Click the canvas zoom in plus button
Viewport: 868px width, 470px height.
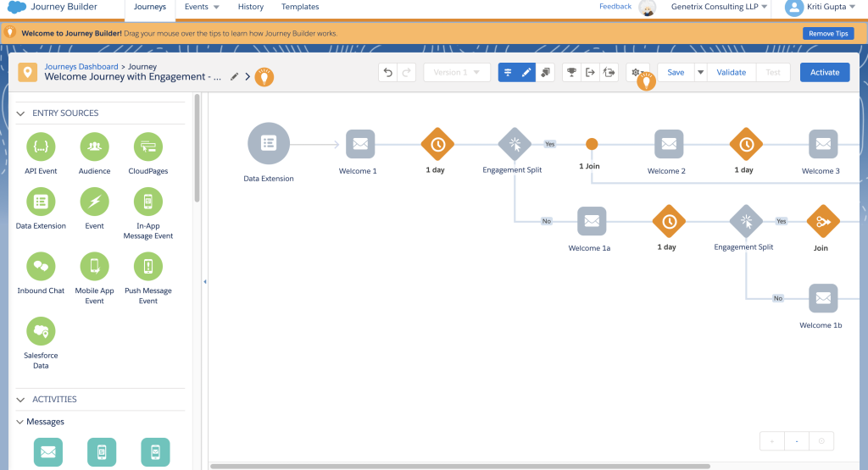point(772,441)
